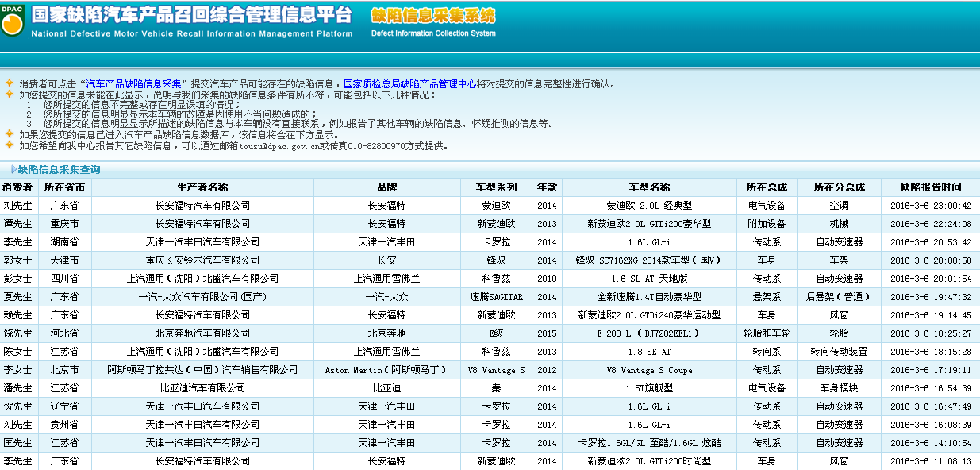Click the 空调 sub-assembly cell
This screenshot has width=980, height=470.
click(840, 206)
